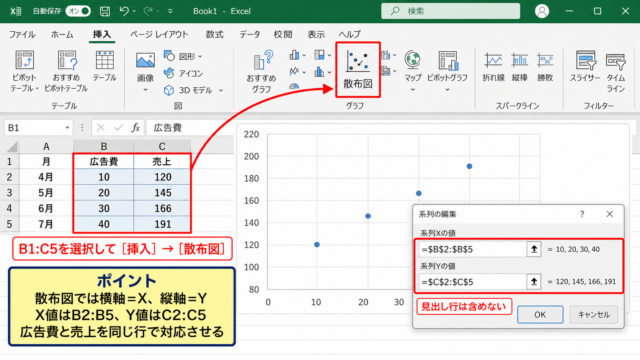Select column A header

click(46, 146)
